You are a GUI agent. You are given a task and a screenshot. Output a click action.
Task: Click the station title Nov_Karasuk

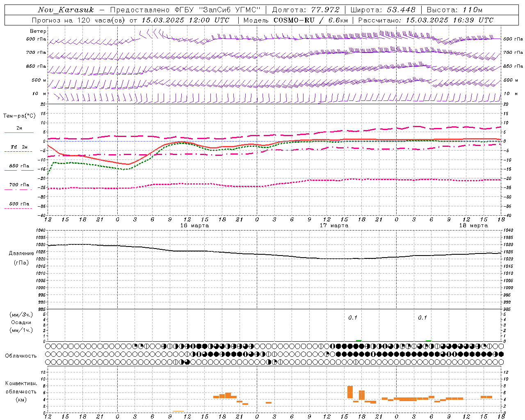[x=66, y=10]
